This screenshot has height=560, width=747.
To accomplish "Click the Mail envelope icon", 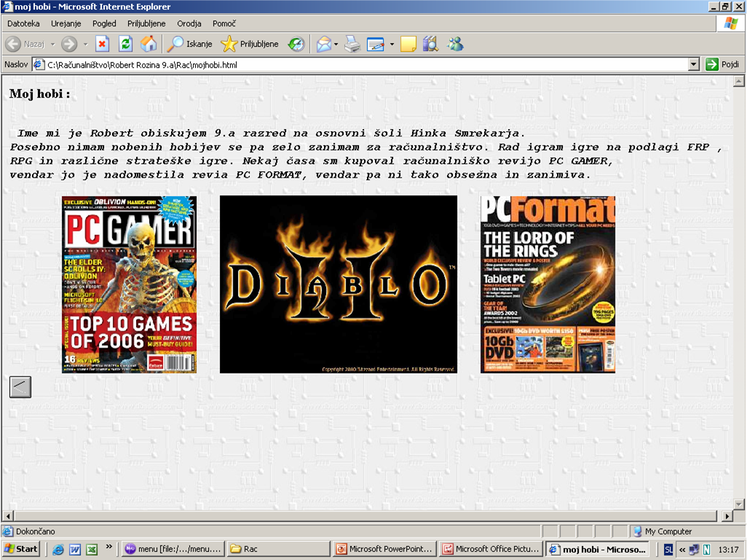I will pos(323,44).
